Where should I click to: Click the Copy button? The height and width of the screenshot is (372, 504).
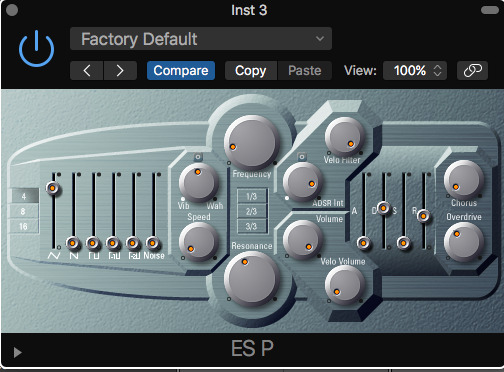tap(251, 70)
